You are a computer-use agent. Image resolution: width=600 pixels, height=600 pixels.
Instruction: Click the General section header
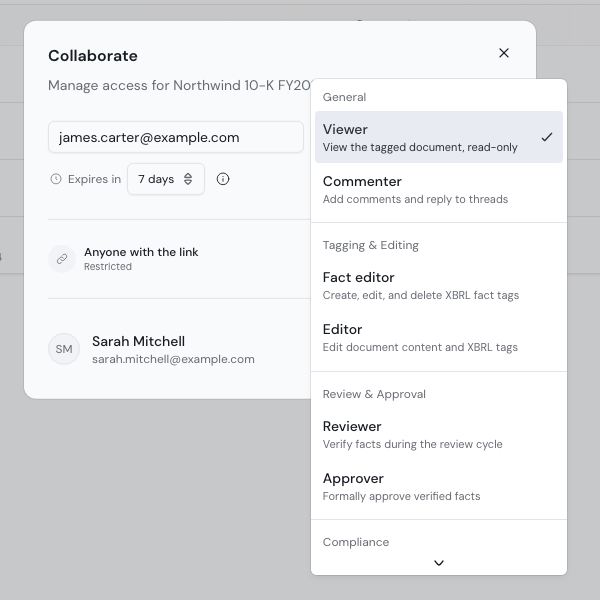point(344,97)
